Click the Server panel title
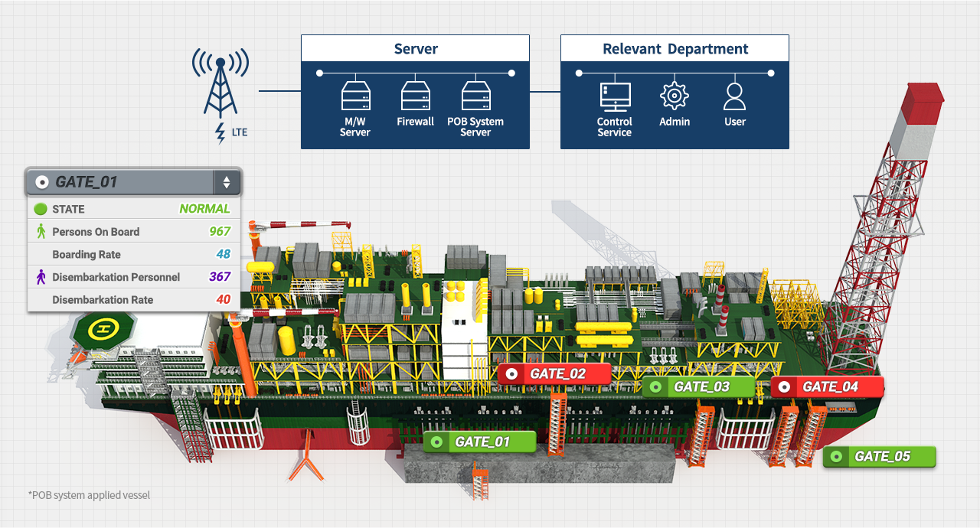Screen dimensions: 980x528 [416, 49]
